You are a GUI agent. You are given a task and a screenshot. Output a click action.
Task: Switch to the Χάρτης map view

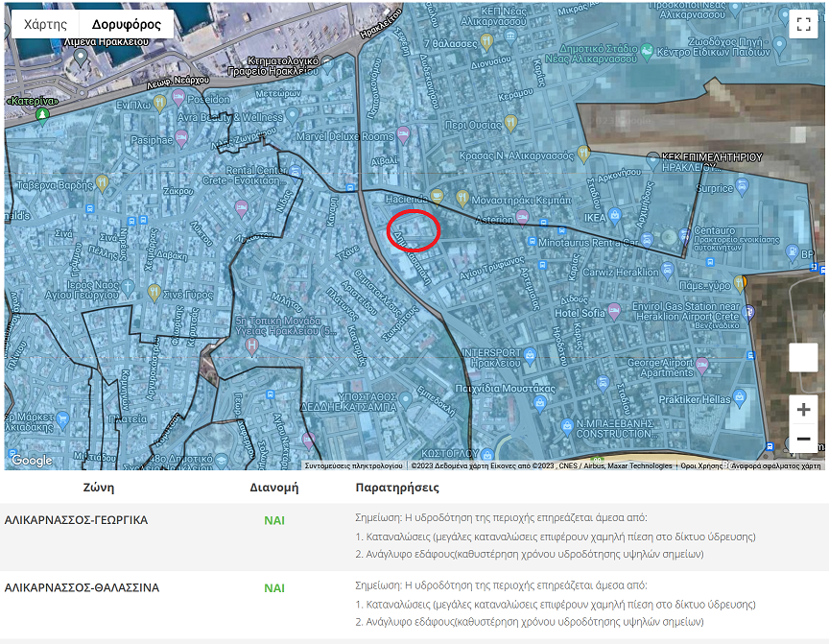click(x=45, y=24)
